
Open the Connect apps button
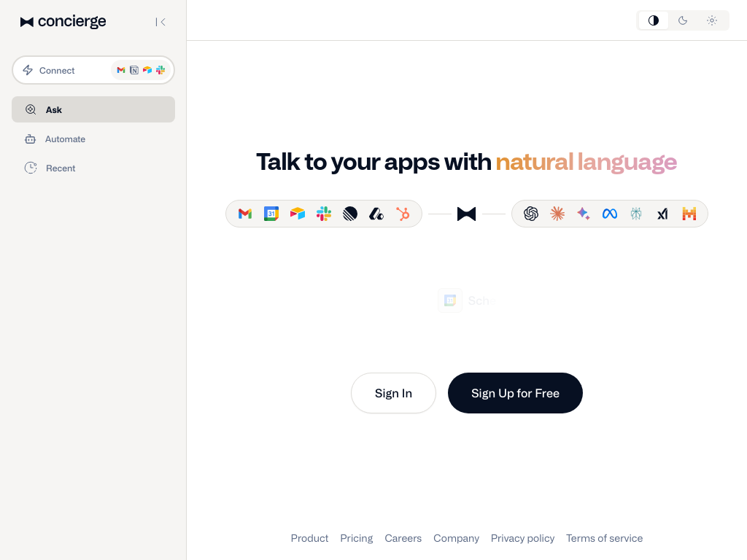(93, 70)
